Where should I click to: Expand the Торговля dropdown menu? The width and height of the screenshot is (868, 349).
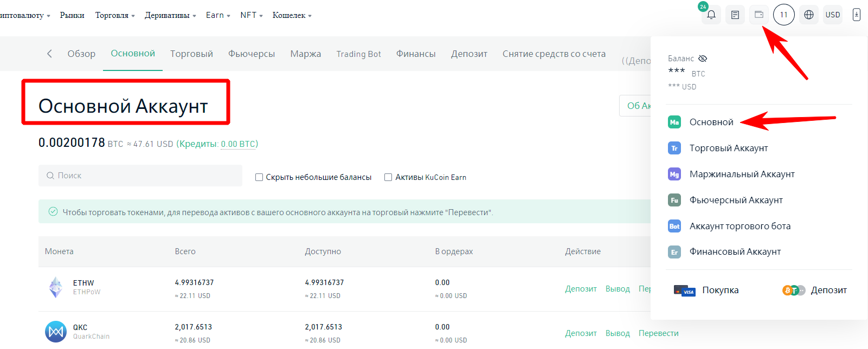tap(115, 15)
